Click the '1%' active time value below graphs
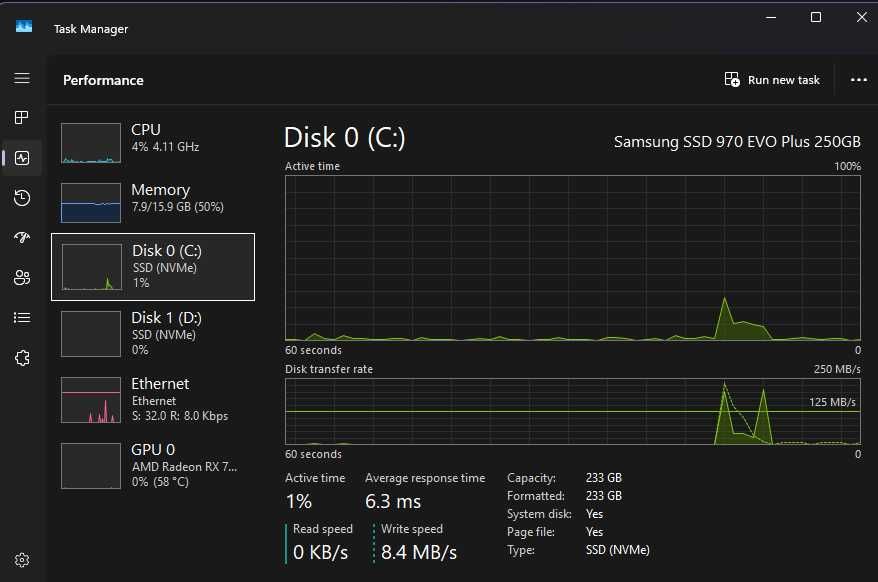The width and height of the screenshot is (878, 582). [x=298, y=501]
